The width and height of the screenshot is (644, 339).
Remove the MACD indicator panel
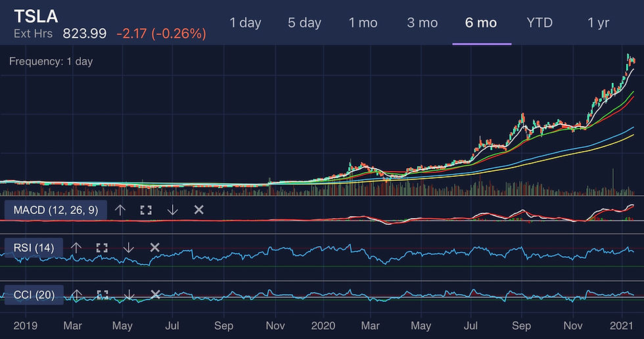tap(198, 210)
